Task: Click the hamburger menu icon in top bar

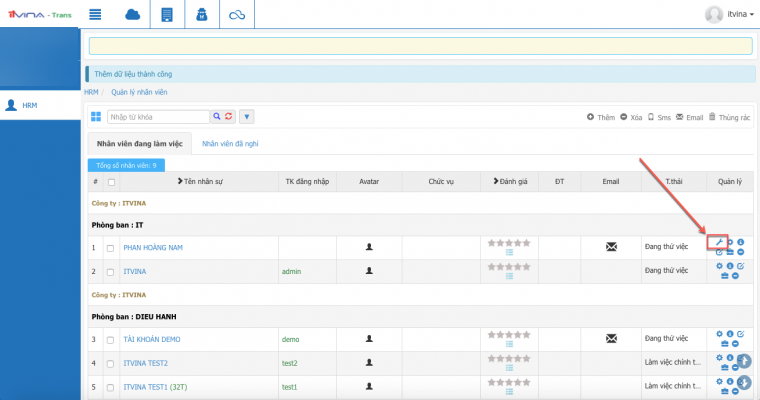Action: pyautogui.click(x=96, y=14)
